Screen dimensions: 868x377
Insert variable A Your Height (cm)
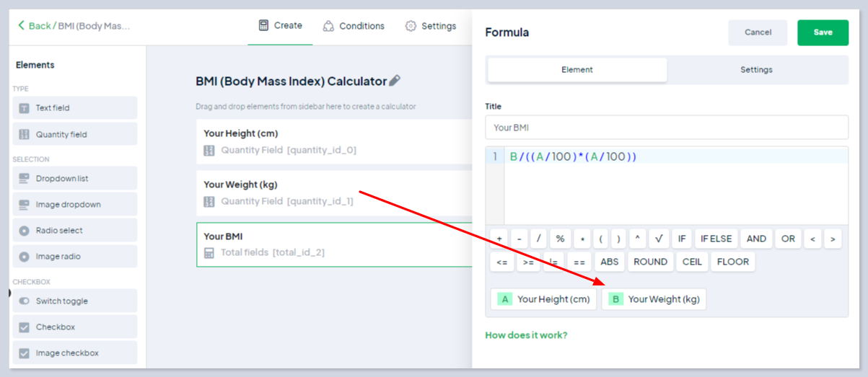click(543, 299)
